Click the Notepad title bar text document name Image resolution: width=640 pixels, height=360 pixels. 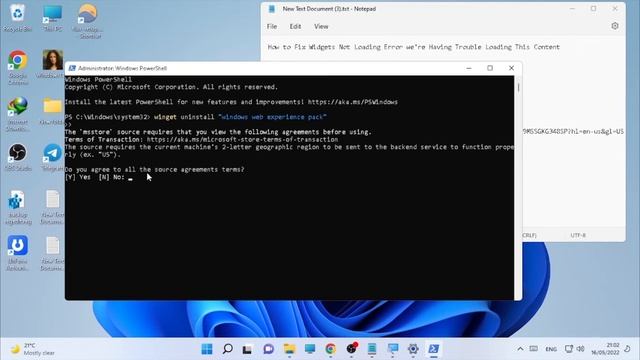tap(329, 9)
